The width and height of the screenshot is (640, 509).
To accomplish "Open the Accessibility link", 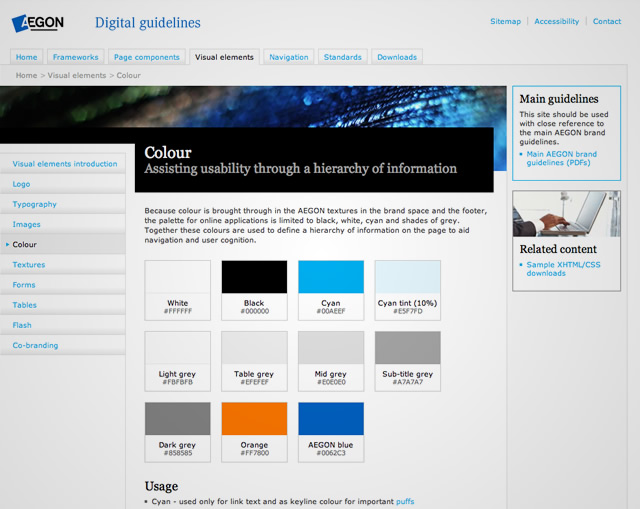I will pos(556,21).
